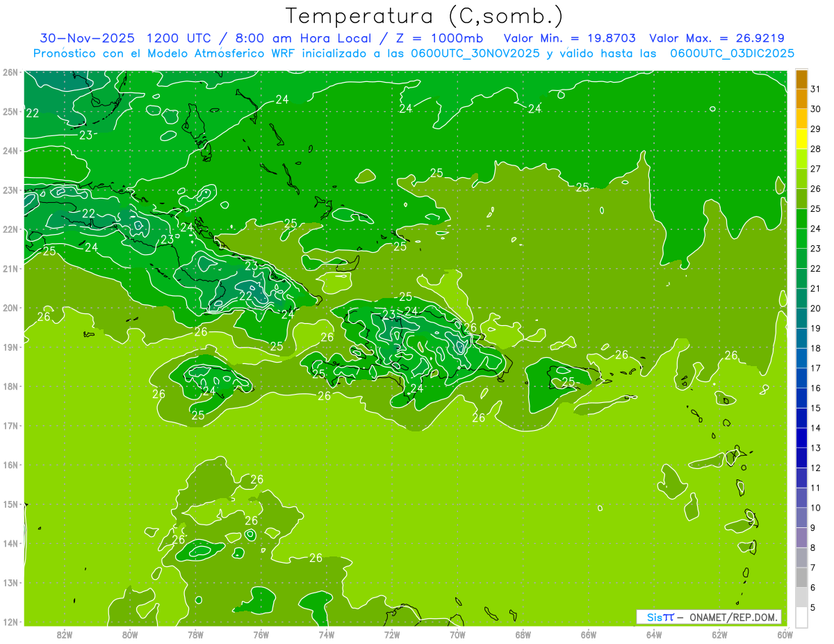This screenshot has height=644, width=834.
Task: Click the '20N' latitude axis label
Action: click(10, 308)
